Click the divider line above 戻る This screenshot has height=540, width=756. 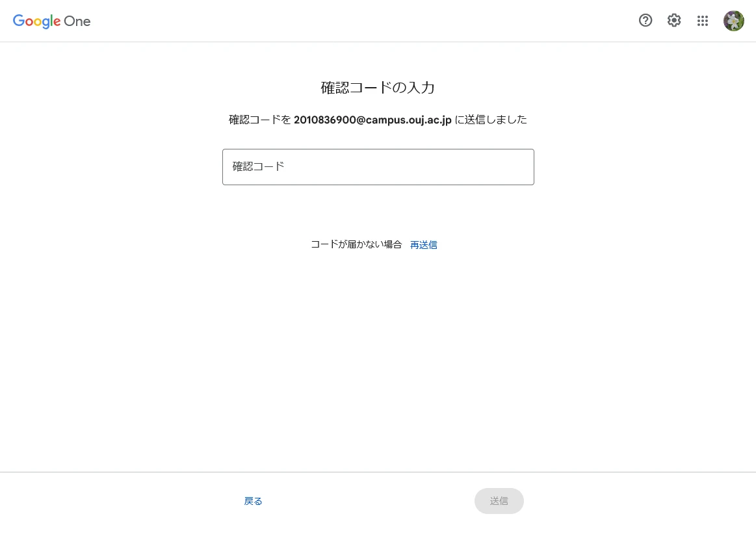378,472
